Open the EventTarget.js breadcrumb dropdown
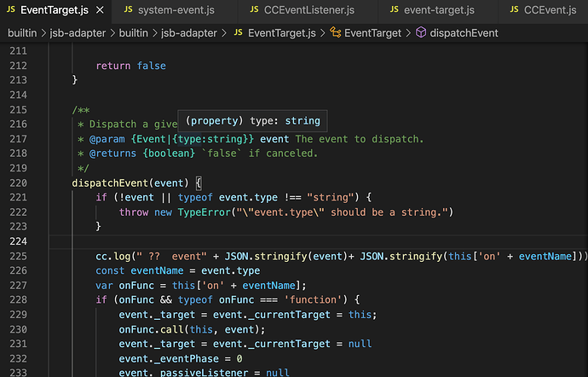The height and width of the screenshot is (377, 588). 281,33
